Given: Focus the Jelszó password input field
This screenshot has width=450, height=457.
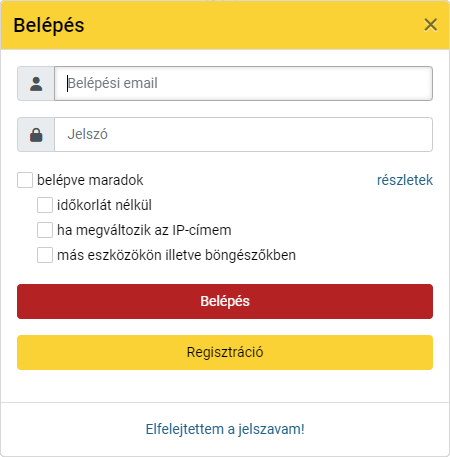Looking at the screenshot, I should (243, 135).
